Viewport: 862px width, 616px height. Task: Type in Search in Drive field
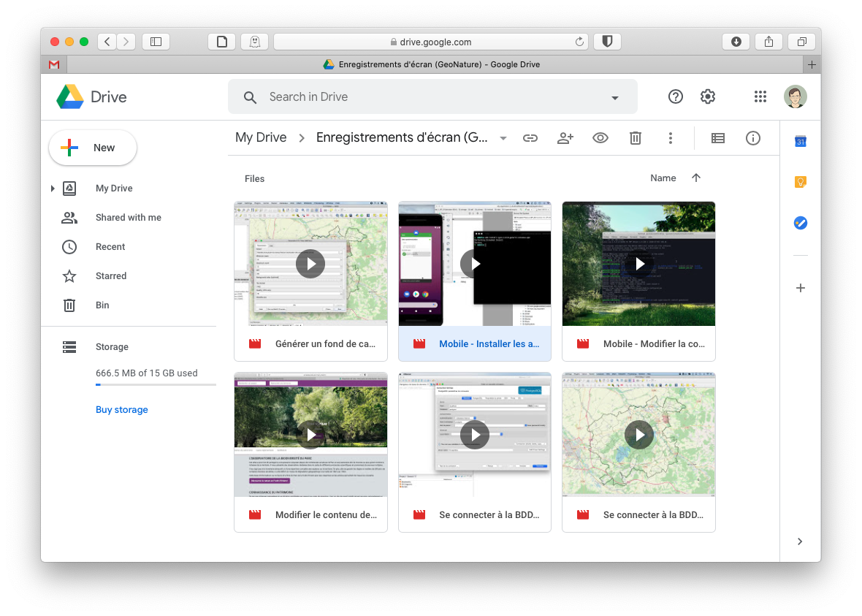[x=432, y=96]
